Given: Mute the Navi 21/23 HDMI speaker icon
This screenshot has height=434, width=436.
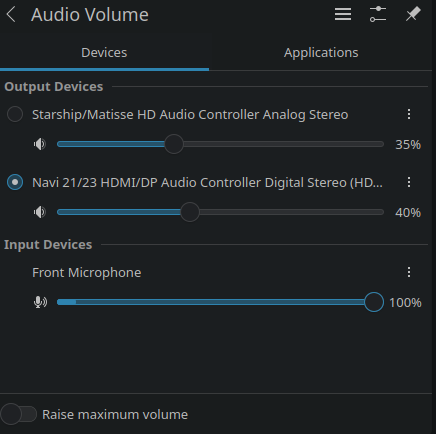Looking at the screenshot, I should (x=40, y=212).
